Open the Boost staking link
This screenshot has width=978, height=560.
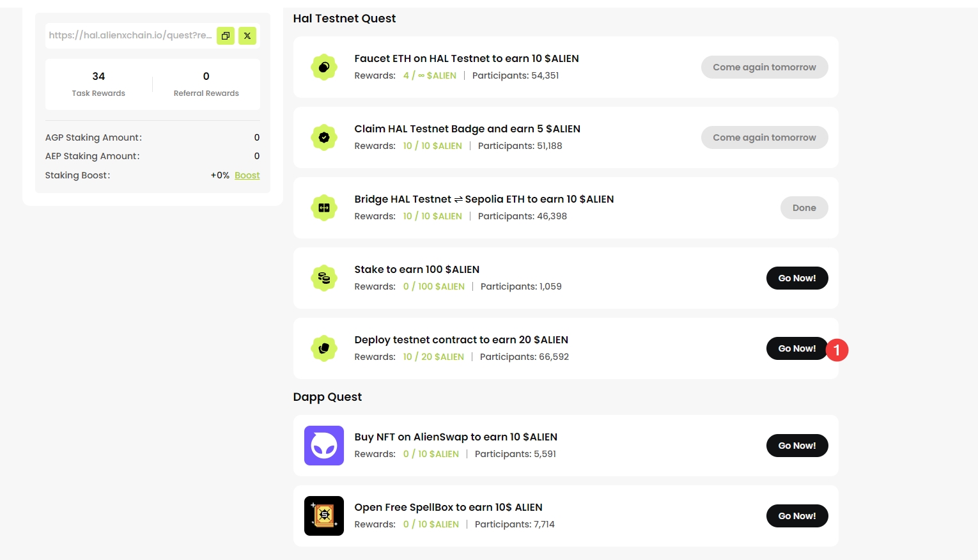(247, 175)
